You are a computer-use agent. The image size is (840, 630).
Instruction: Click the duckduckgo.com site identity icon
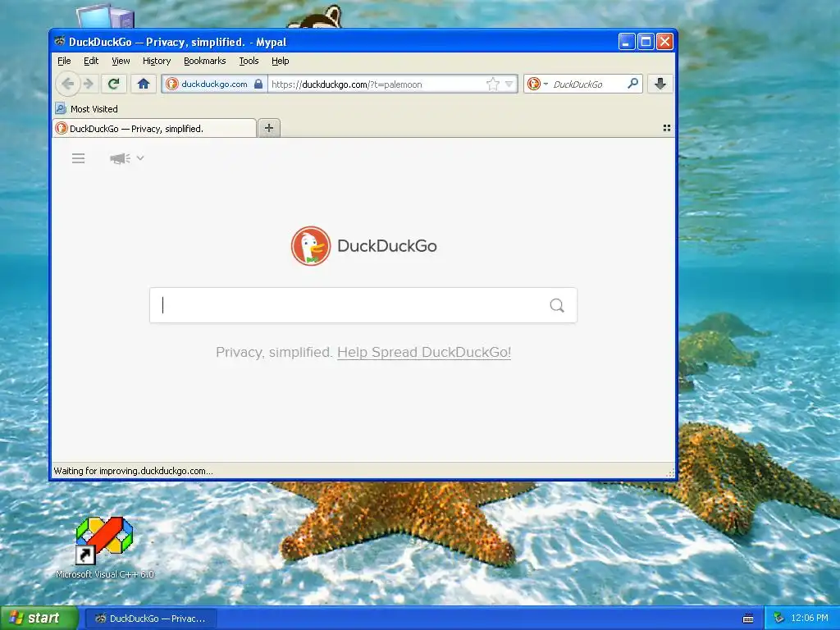click(x=172, y=84)
